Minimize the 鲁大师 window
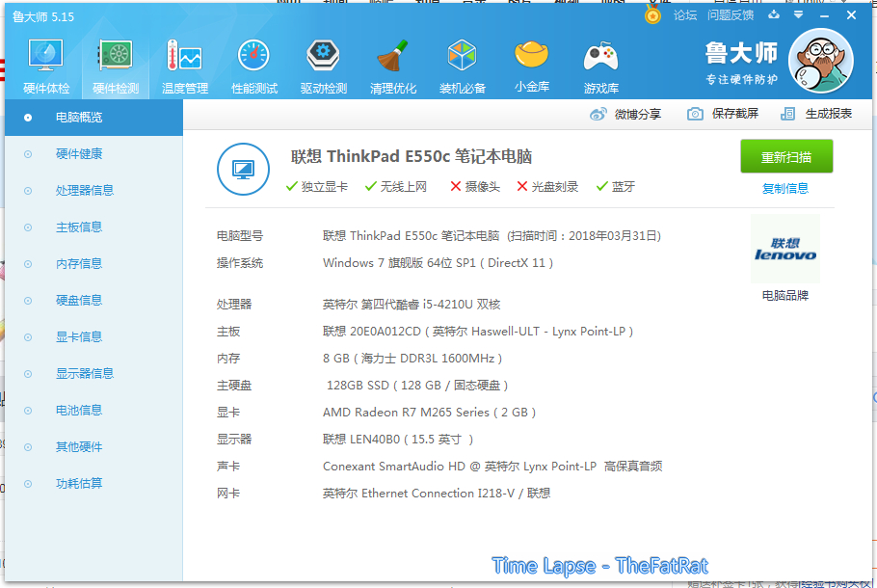Viewport: 877px width, 588px height. pyautogui.click(x=824, y=16)
